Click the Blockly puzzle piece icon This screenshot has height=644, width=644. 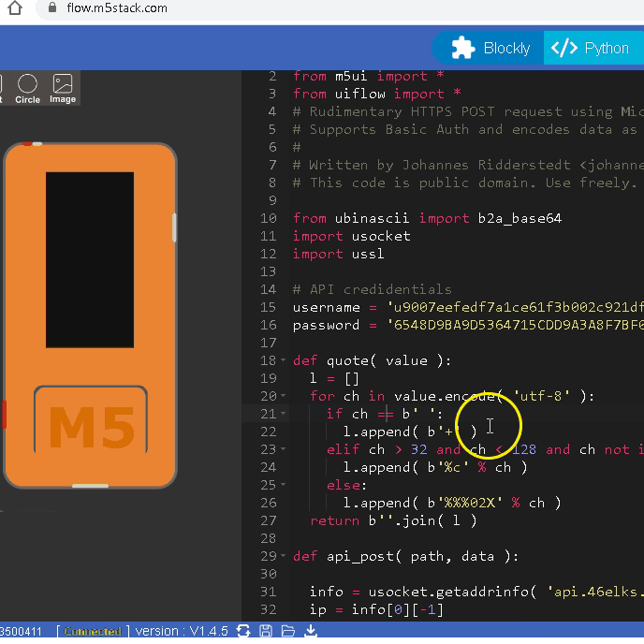(462, 48)
